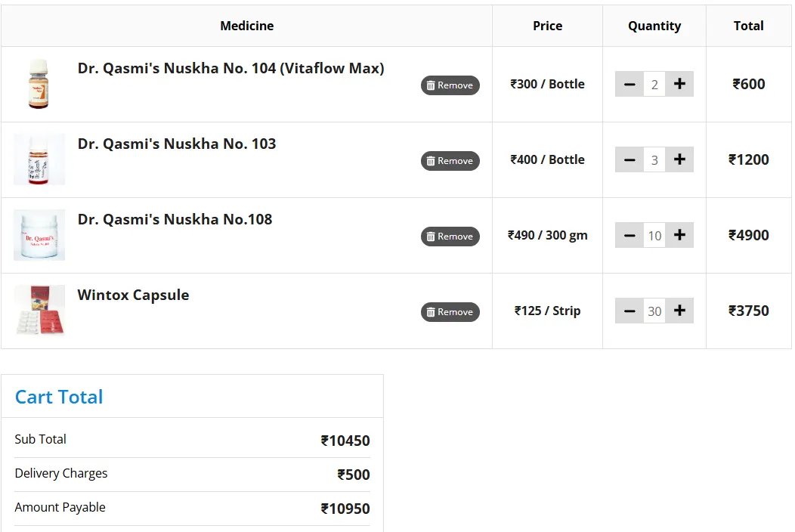Viewport: 795px width, 532px height.
Task: Remove Nuskha No. 104 from cart
Action: 450,85
